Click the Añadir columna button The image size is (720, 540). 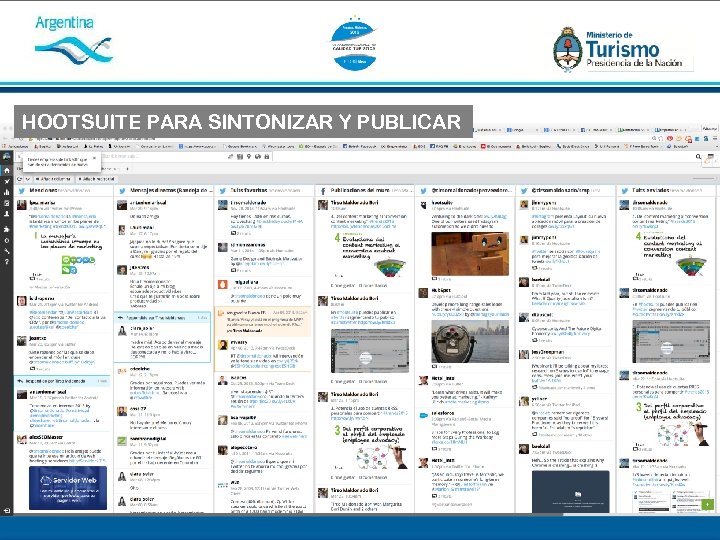point(54,179)
